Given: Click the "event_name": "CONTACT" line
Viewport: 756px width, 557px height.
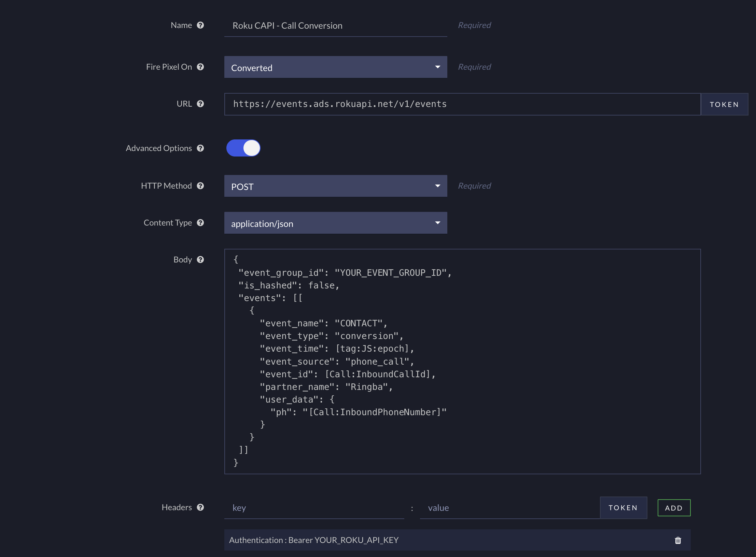Looking at the screenshot, I should point(323,323).
